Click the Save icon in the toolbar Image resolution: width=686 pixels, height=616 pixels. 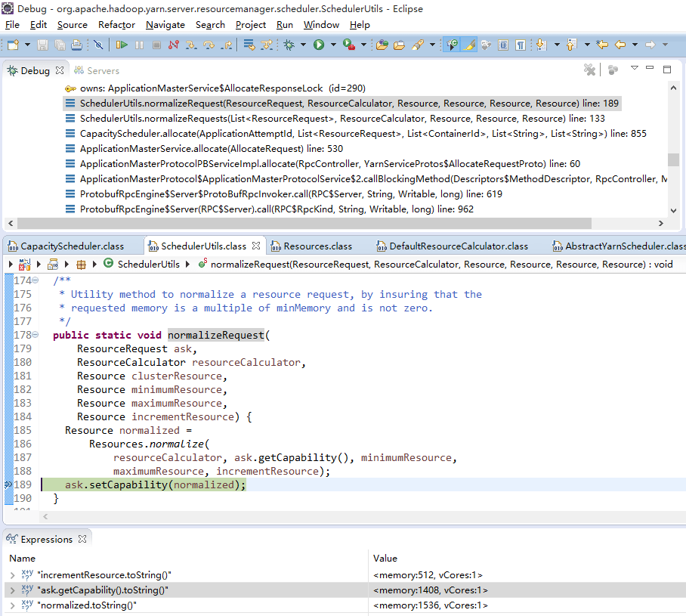pos(42,45)
